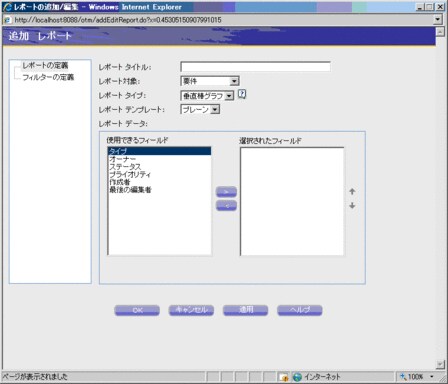
Task: Click the 適用 button
Action: [245, 310]
